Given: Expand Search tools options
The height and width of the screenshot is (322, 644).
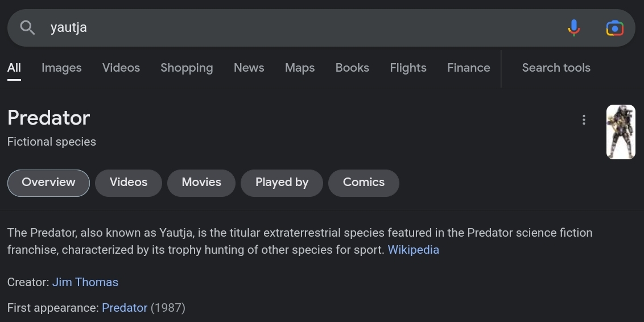Looking at the screenshot, I should (556, 68).
